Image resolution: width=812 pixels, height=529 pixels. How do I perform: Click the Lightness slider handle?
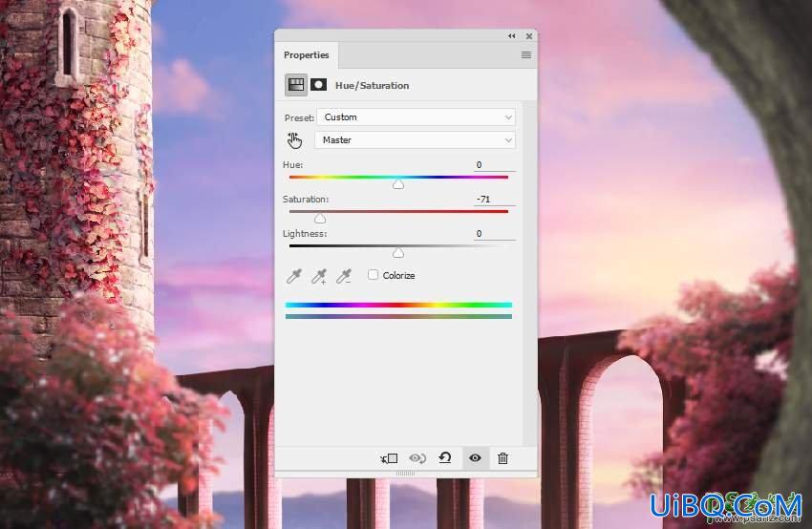(397, 253)
